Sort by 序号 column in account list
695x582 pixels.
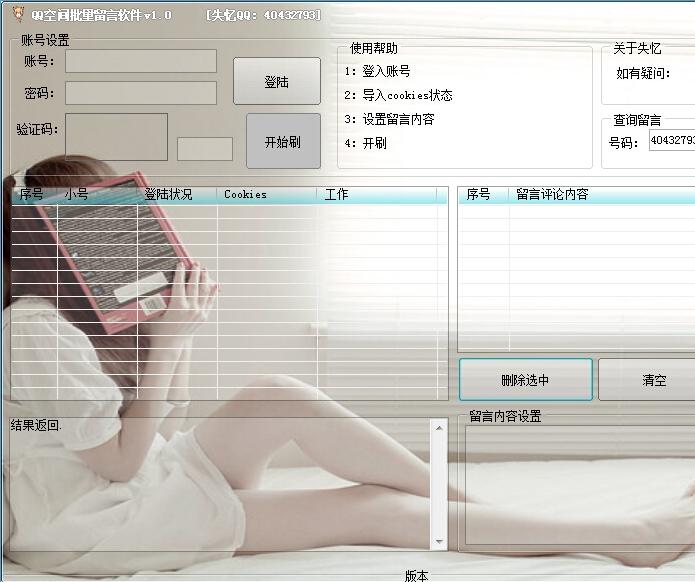coord(34,195)
